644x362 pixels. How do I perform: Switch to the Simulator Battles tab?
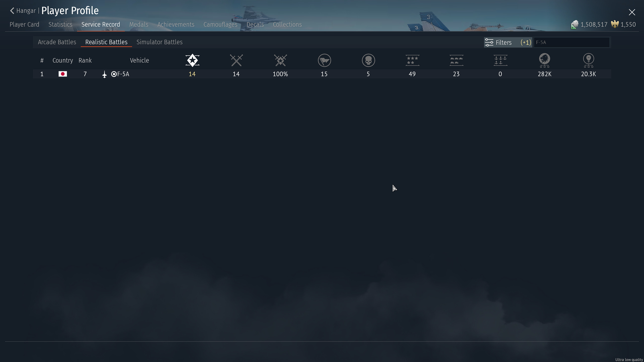coord(159,42)
